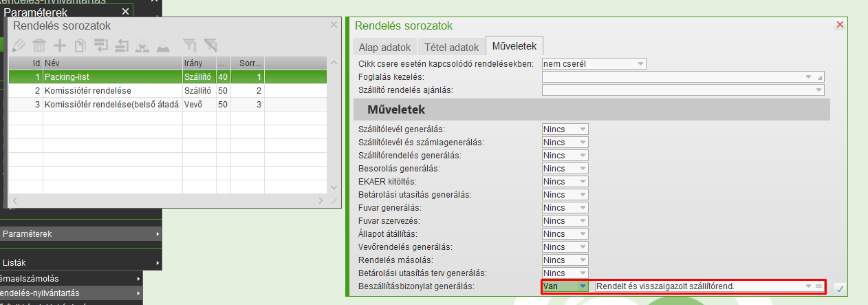Open the Cikk csere 'nem cserél' dropdown
This screenshot has height=305, width=868.
(x=640, y=64)
